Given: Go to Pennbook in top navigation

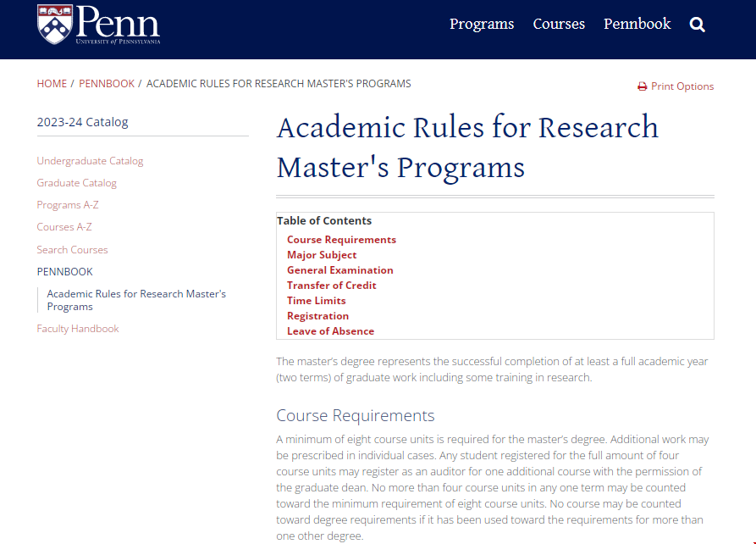Looking at the screenshot, I should point(637,24).
